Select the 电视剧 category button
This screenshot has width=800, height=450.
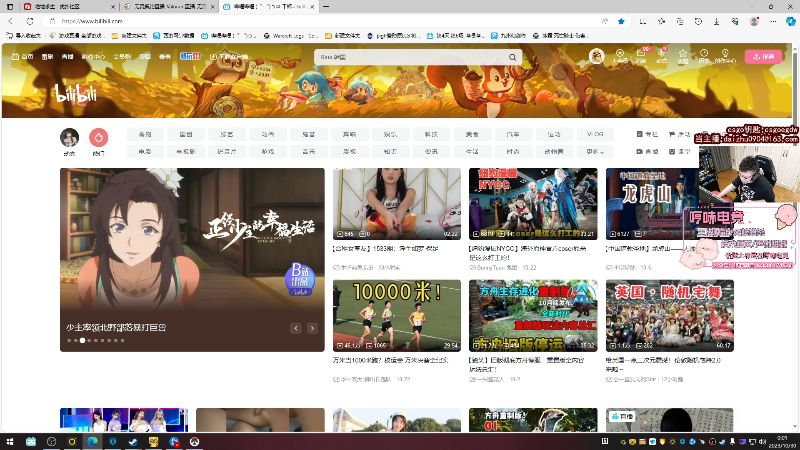[x=186, y=152]
